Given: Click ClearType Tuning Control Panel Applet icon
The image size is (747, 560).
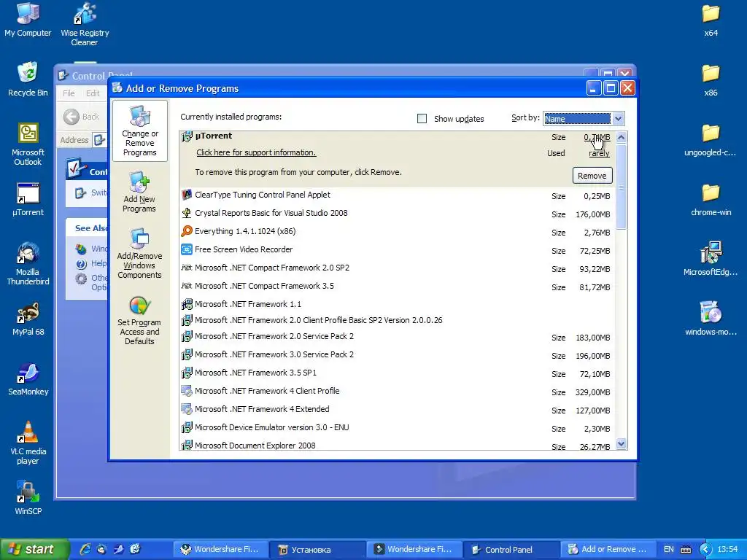Looking at the screenshot, I should tap(187, 195).
